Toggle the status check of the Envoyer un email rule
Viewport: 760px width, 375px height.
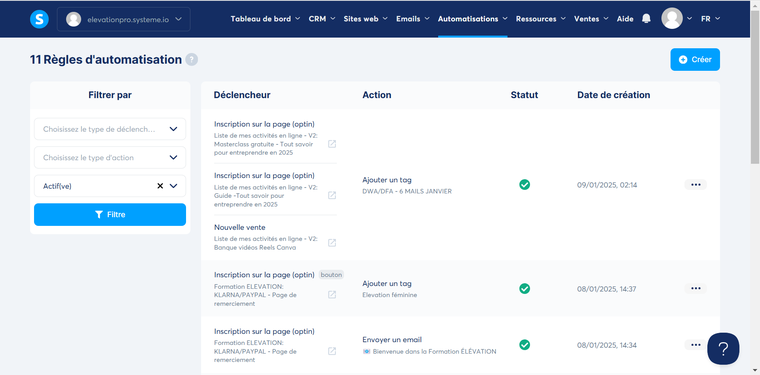point(524,345)
